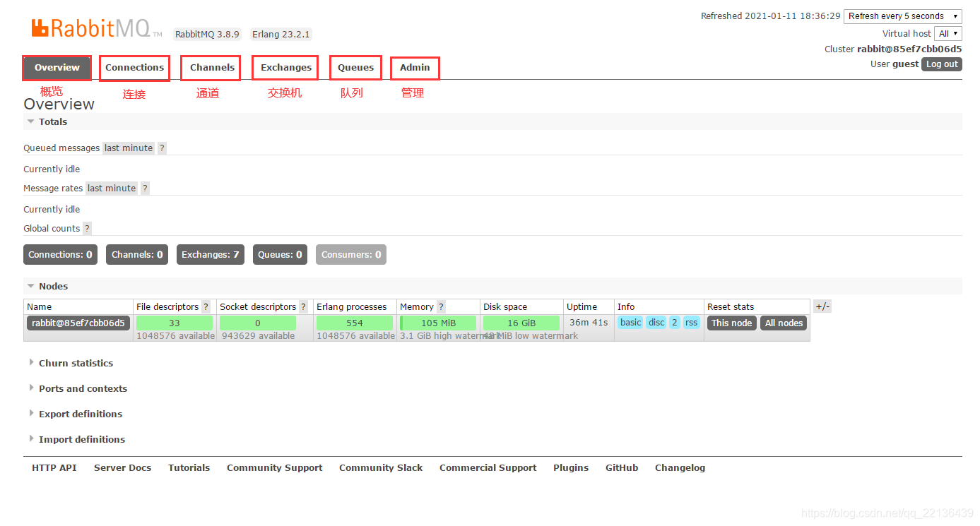Open node rabbit@85ef7cbb06d5 details

pos(78,323)
